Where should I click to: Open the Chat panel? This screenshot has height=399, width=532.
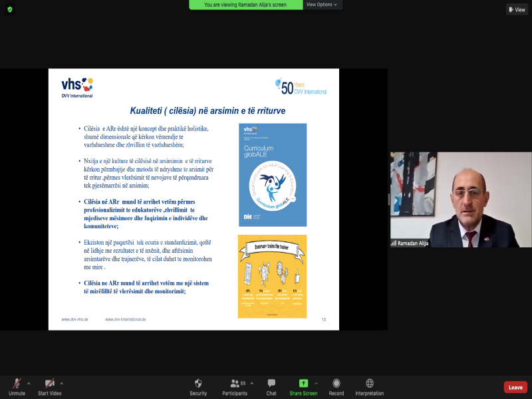tap(271, 384)
